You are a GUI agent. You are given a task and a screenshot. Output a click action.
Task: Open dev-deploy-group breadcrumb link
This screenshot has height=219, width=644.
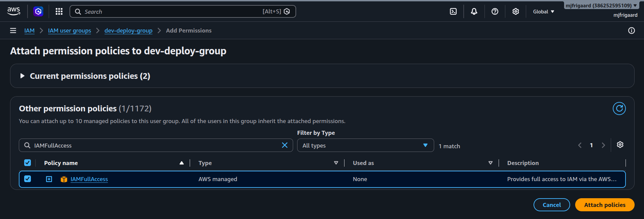coord(128,31)
